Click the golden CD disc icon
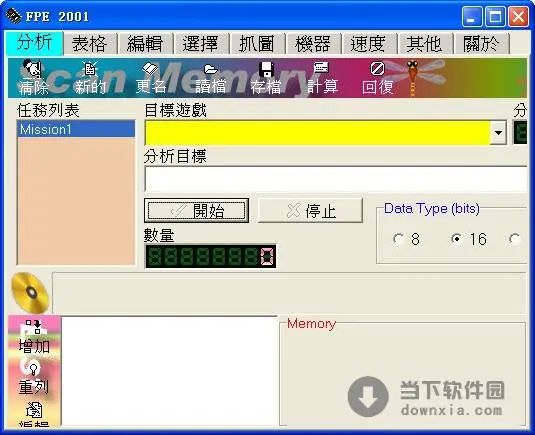This screenshot has height=435, width=535. pos(30,293)
